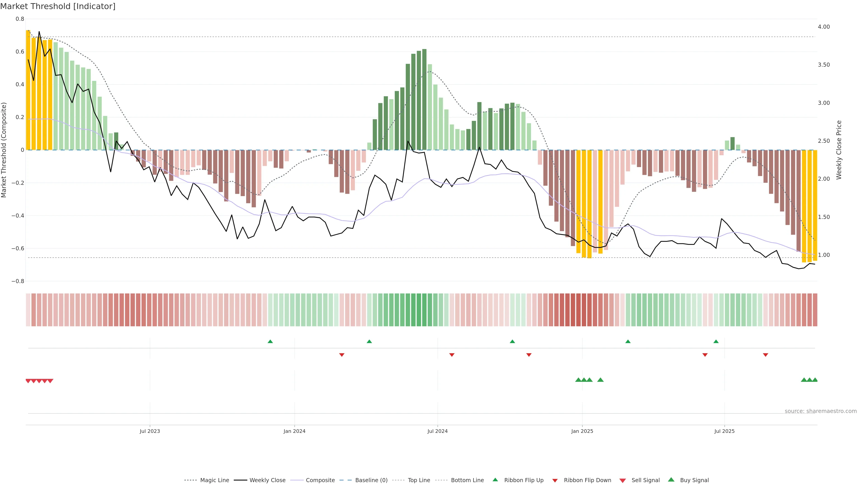868x488 pixels.
Task: Click the rightmost green buy signal triangle
Action: tap(815, 380)
